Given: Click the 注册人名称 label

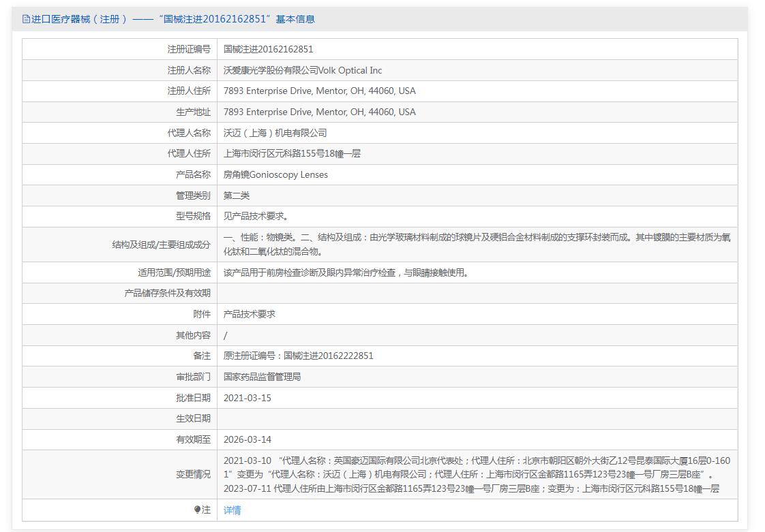Looking at the screenshot, I should coord(188,70).
